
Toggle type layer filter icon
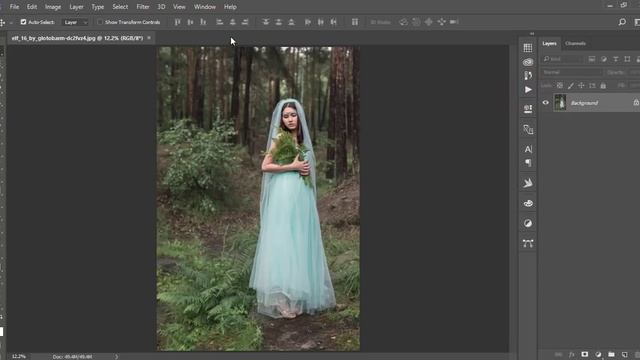tap(616, 59)
